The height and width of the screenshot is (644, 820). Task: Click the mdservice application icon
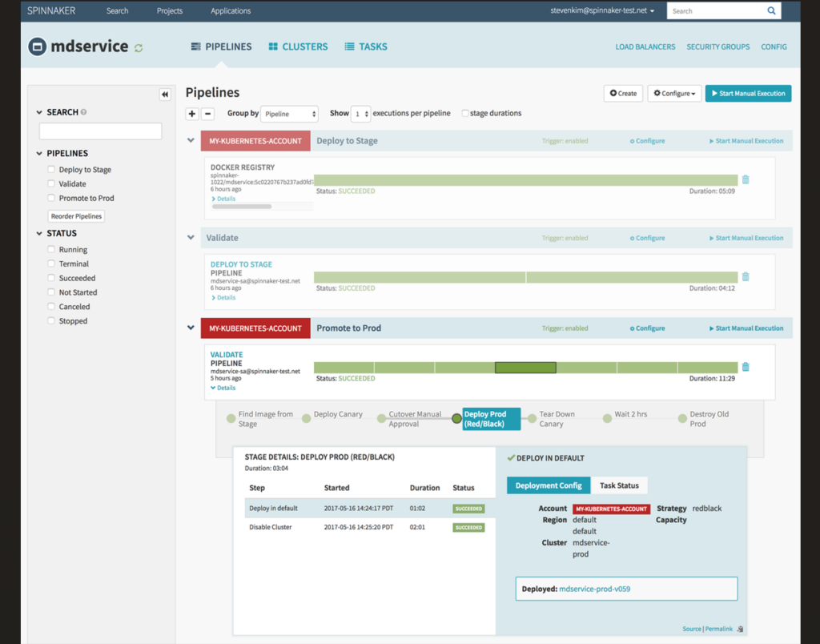point(37,46)
